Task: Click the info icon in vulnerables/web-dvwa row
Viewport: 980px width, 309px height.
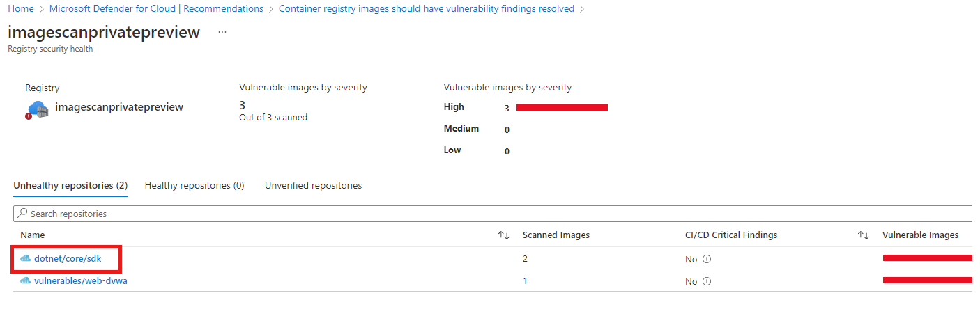Action: point(706,281)
